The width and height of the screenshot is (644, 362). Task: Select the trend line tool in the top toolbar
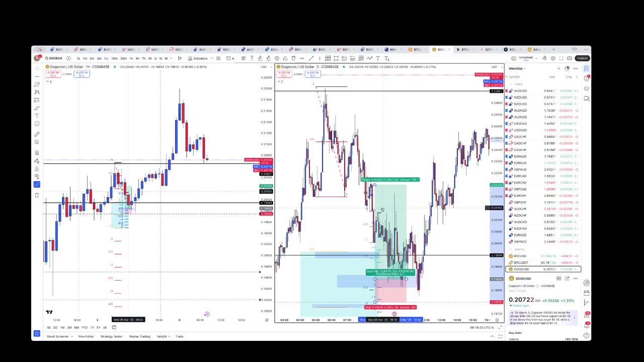[x=311, y=58]
